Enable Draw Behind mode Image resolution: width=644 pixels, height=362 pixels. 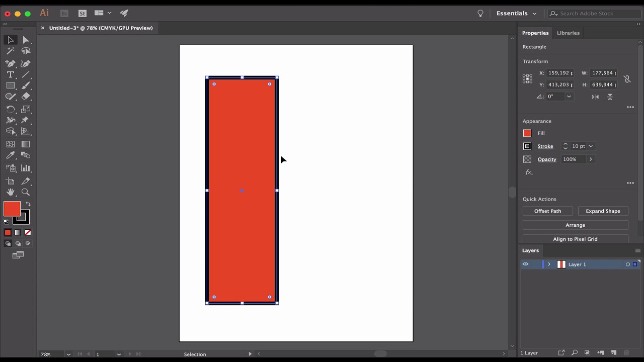[18, 243]
